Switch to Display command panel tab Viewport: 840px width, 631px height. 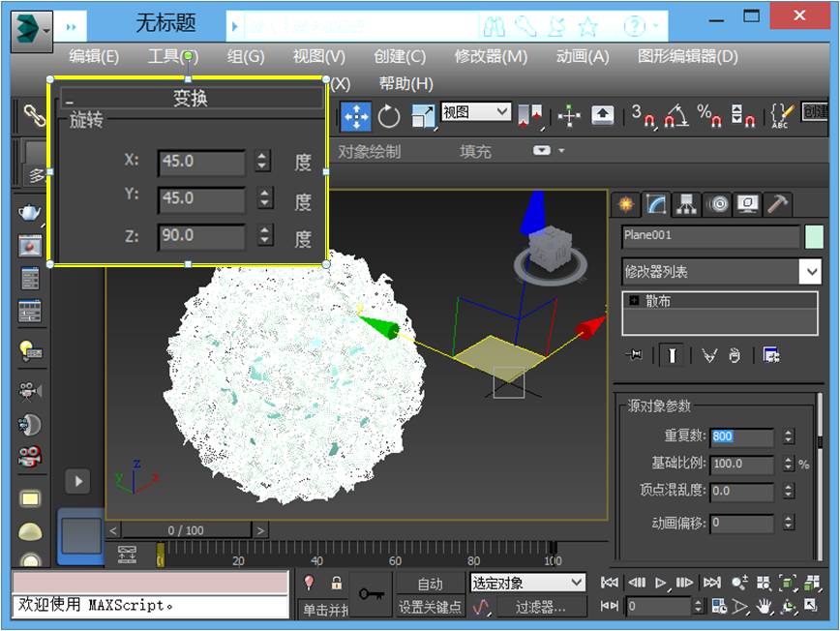tap(748, 204)
